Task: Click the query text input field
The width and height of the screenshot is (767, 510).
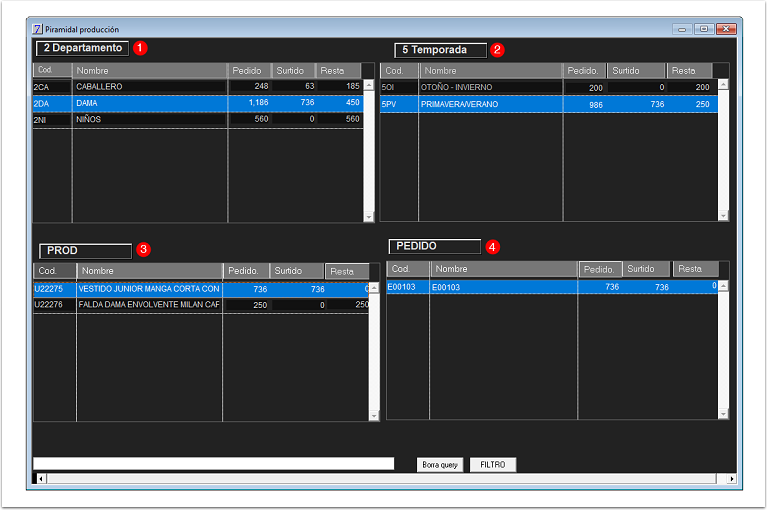Action: coord(213,464)
